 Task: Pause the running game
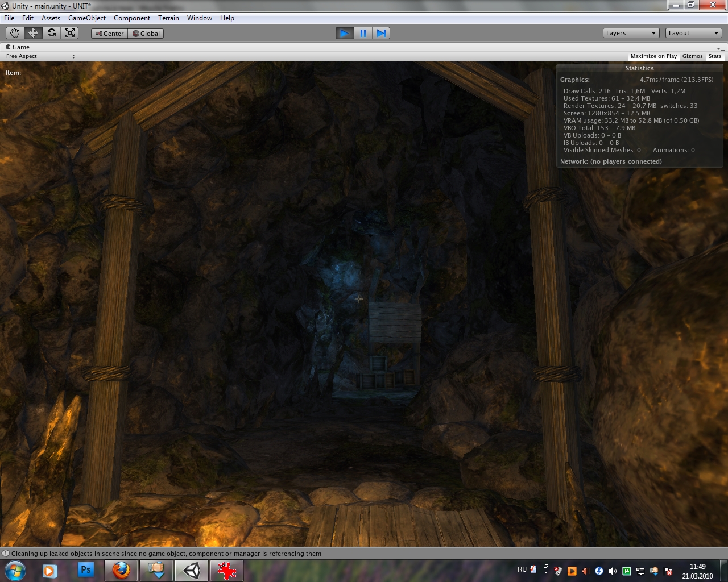[363, 33]
